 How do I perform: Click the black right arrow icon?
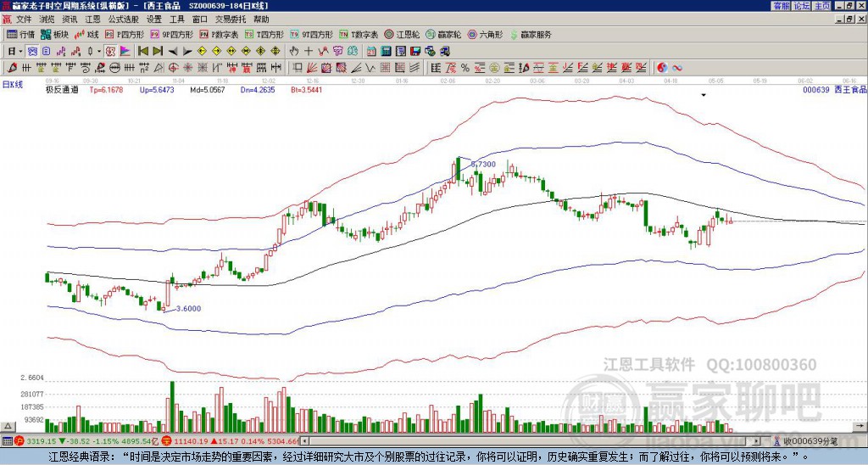187,52
